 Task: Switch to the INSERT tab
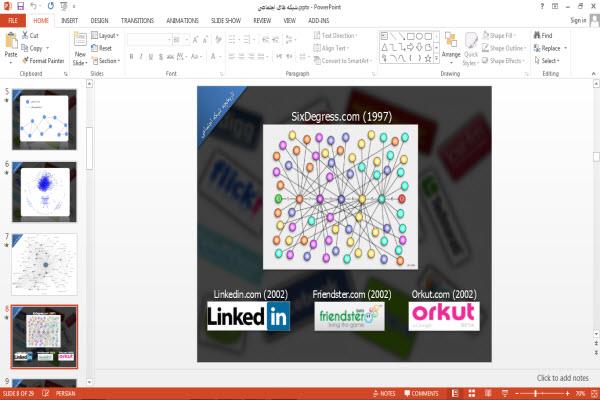coord(69,21)
